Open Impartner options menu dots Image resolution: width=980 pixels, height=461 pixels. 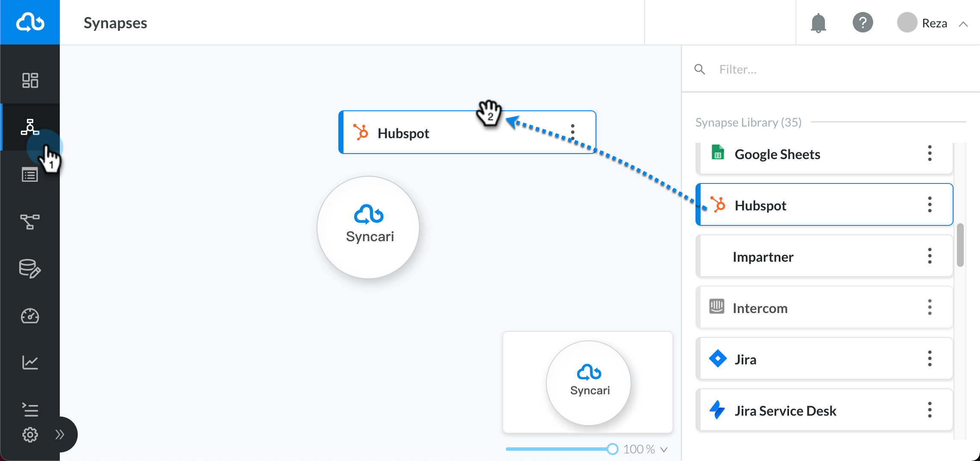[930, 256]
